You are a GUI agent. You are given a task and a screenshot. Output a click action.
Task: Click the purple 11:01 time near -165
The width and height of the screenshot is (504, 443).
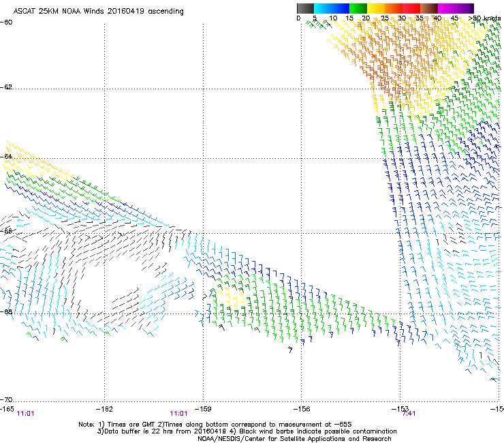click(25, 414)
